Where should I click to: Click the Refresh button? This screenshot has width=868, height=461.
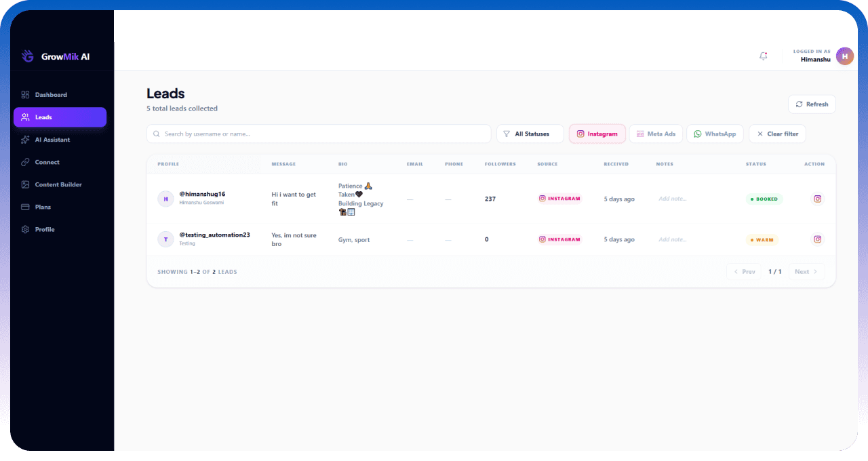tap(812, 104)
